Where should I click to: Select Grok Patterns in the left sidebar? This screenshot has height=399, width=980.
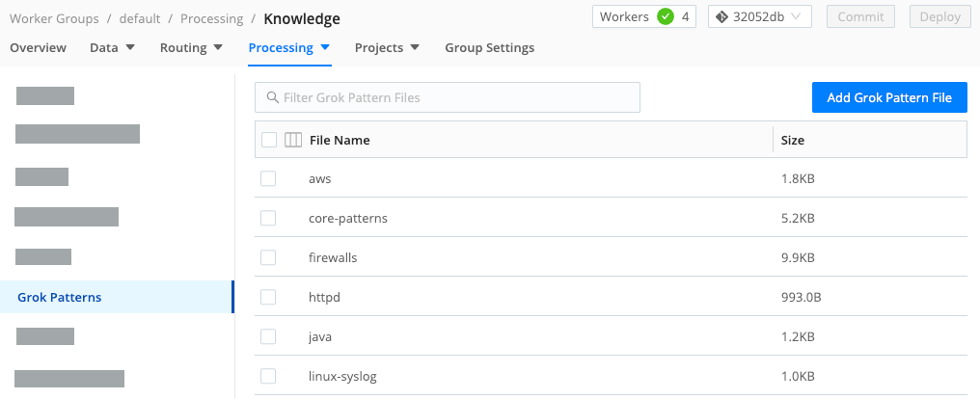(x=60, y=297)
